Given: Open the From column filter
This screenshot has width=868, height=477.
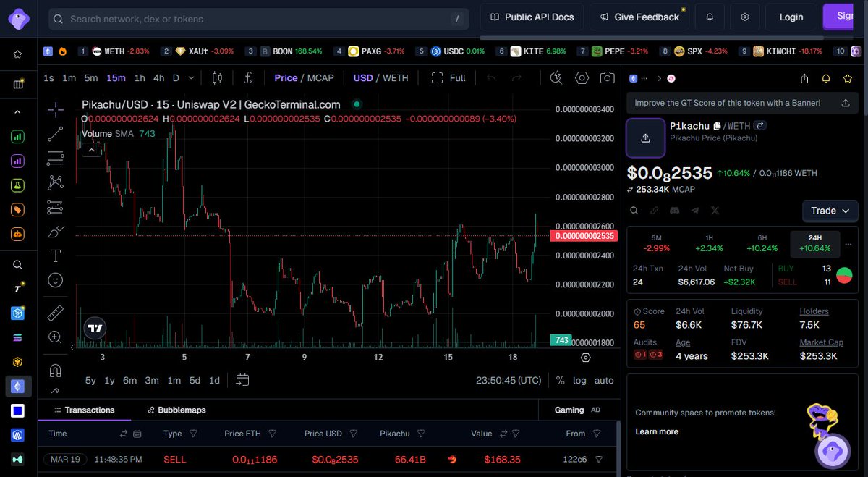Looking at the screenshot, I should 597,434.
